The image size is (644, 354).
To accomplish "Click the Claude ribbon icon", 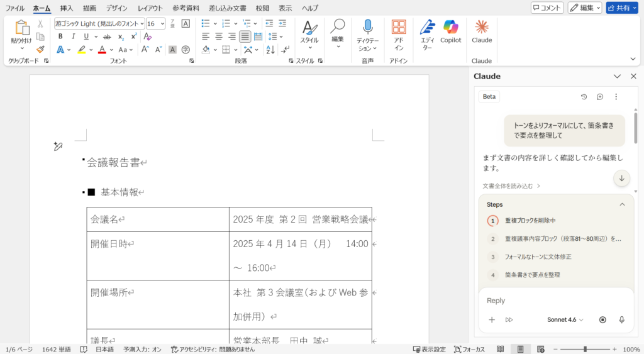I will click(481, 31).
